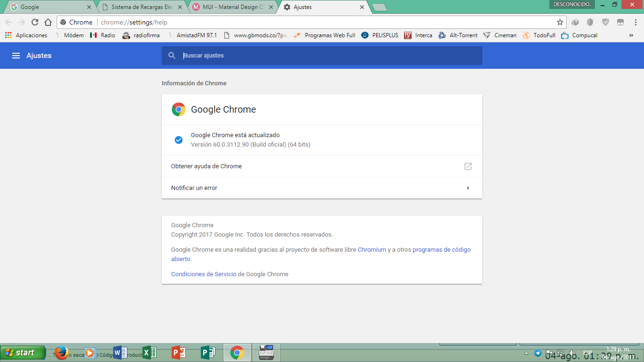Open the Cineman bookmark
644x362 pixels.
500,35
